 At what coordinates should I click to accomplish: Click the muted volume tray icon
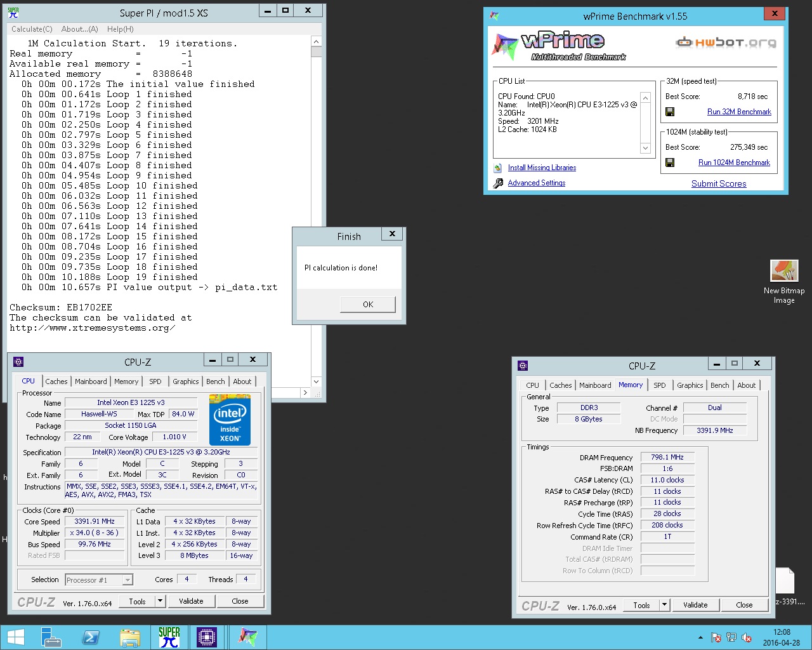pyautogui.click(x=747, y=637)
